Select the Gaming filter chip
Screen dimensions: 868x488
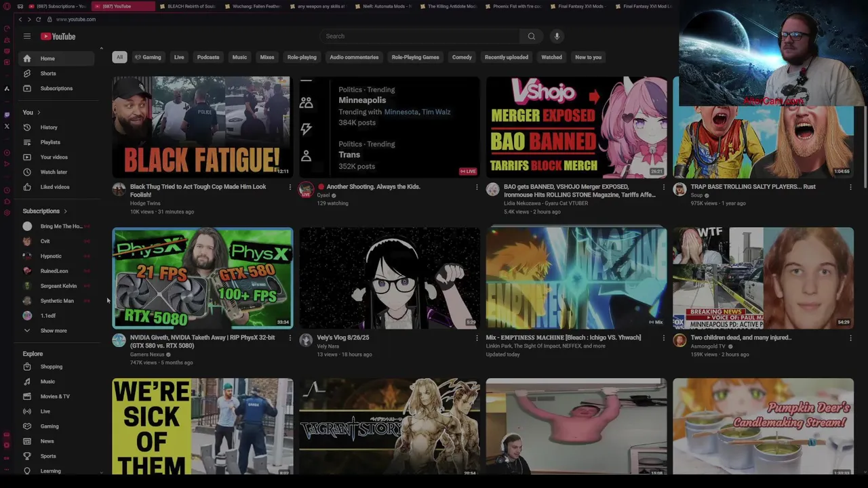[148, 57]
